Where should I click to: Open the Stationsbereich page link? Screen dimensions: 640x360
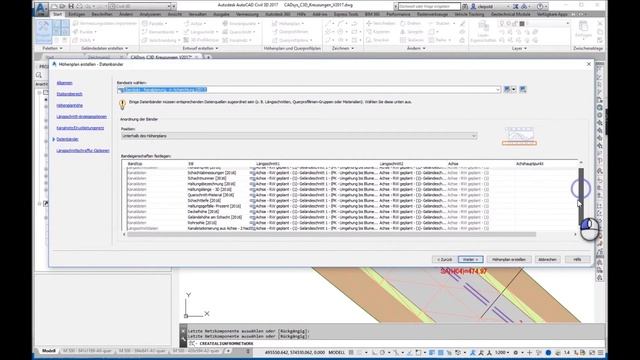pyautogui.click(x=69, y=94)
